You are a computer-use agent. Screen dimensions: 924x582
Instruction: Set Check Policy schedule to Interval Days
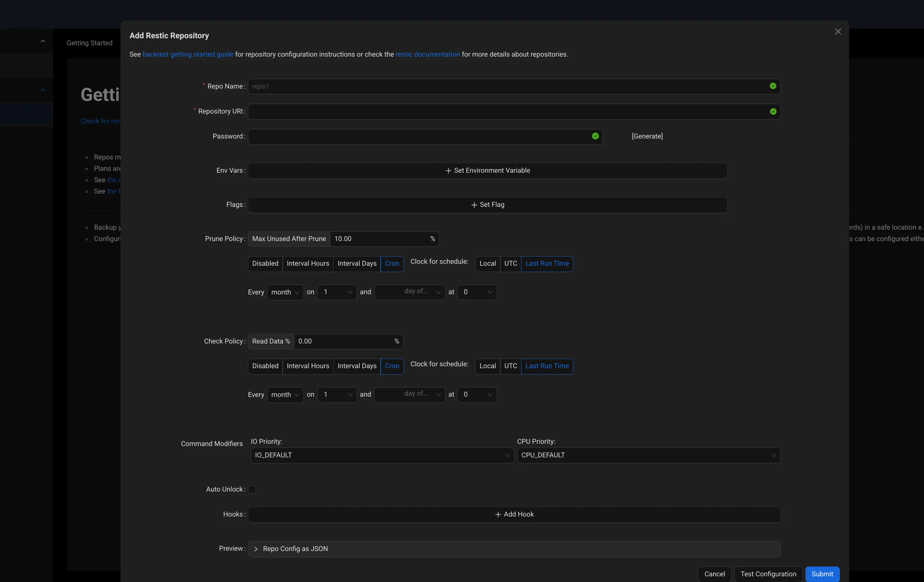[x=357, y=366]
